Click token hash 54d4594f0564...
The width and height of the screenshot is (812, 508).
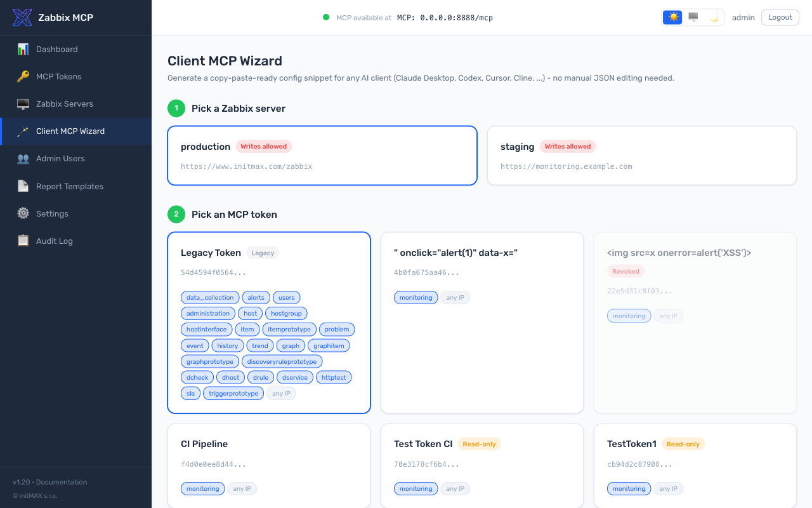213,272
